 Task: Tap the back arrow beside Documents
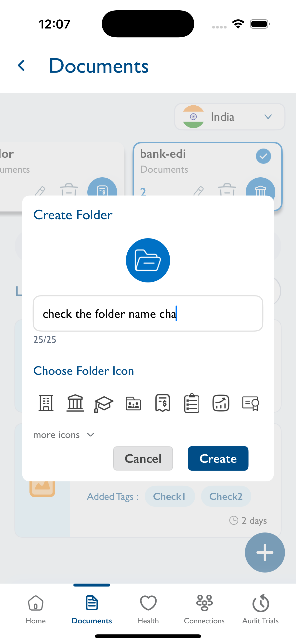22,66
